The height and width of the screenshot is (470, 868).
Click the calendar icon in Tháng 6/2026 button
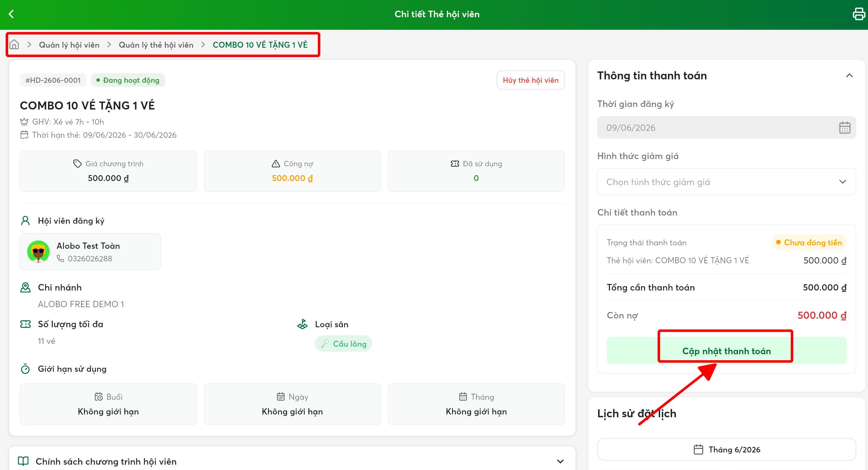point(698,449)
